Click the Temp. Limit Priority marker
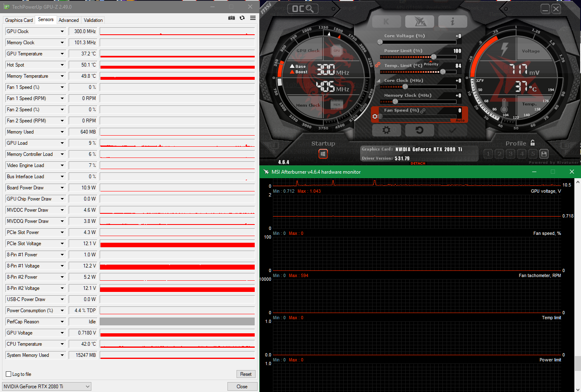The height and width of the screenshot is (392, 581). pyautogui.click(x=431, y=64)
